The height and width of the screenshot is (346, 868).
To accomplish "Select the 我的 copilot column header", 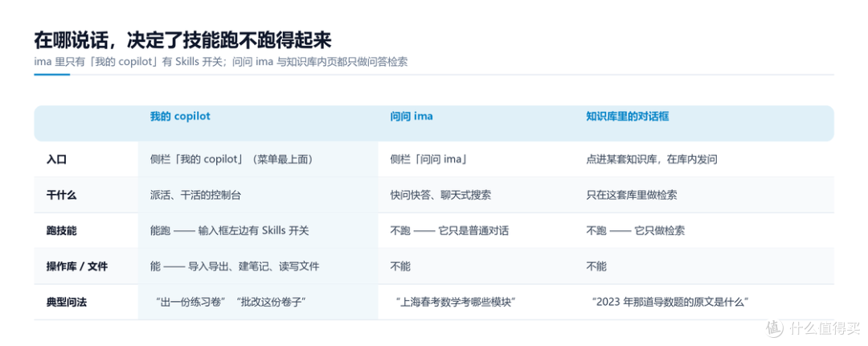I will (x=180, y=117).
